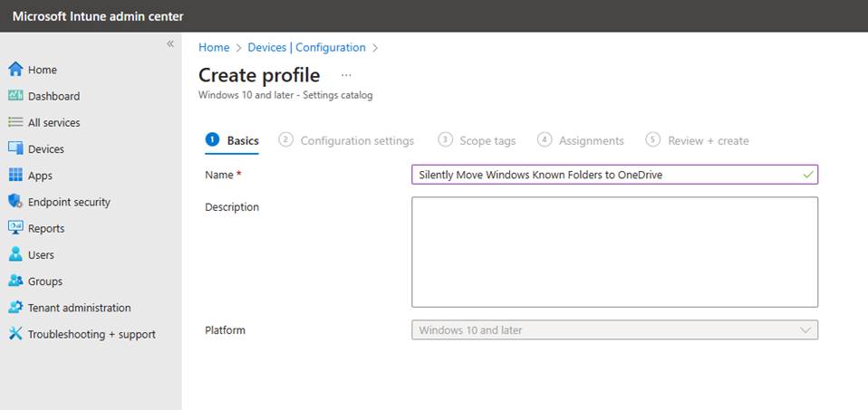The image size is (868, 410).
Task: Click the Endpoint security shield icon
Action: (15, 202)
